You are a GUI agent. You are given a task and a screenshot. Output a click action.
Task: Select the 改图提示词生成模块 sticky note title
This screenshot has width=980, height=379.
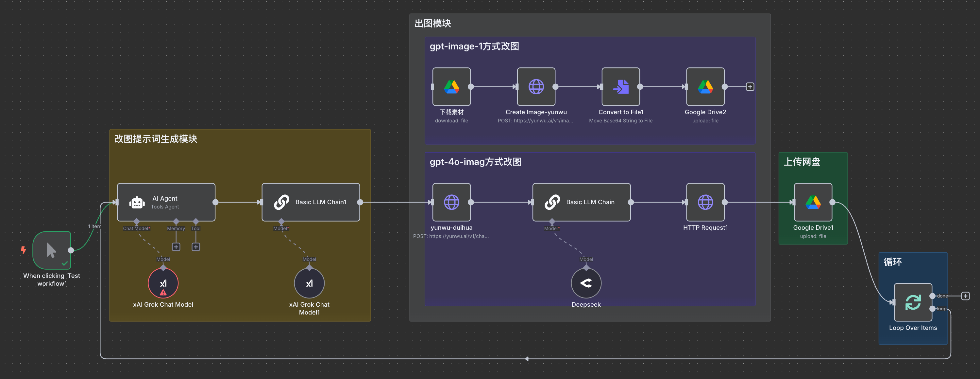(x=156, y=139)
